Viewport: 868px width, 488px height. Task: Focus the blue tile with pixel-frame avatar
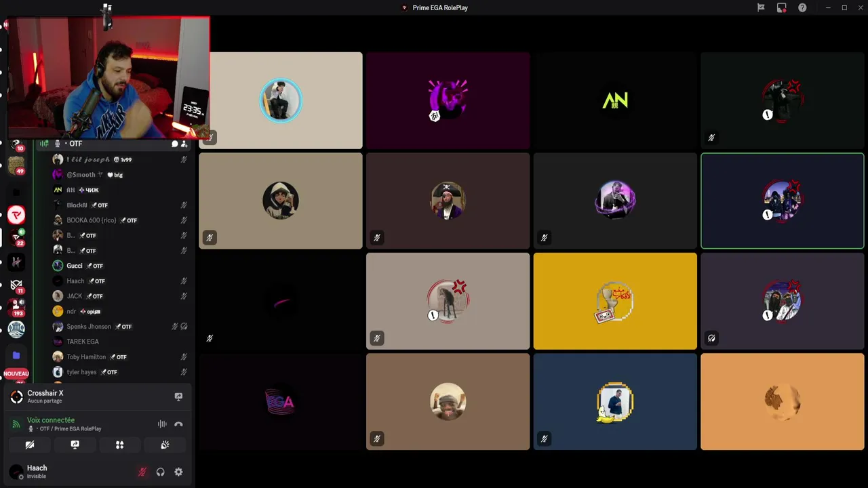(615, 401)
